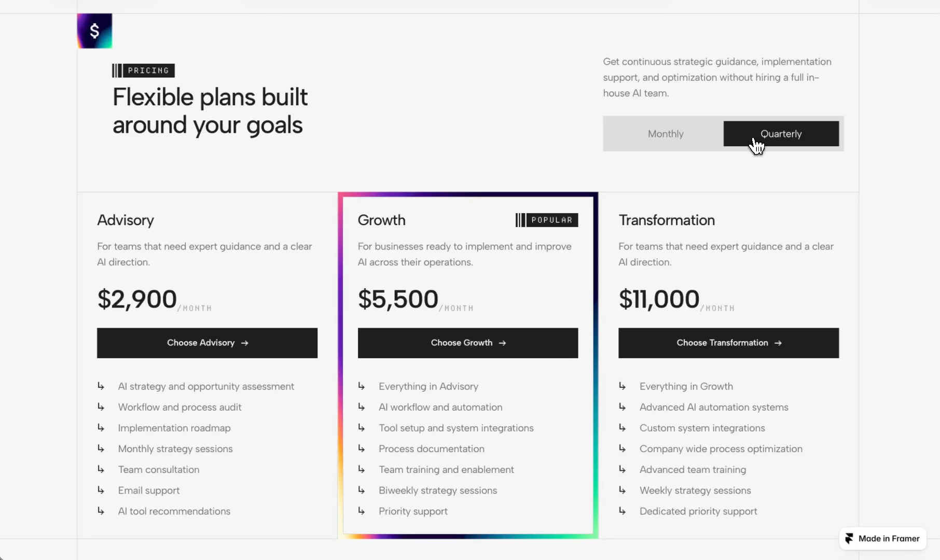
Task: Switch billing to Monthly
Action: click(666, 134)
